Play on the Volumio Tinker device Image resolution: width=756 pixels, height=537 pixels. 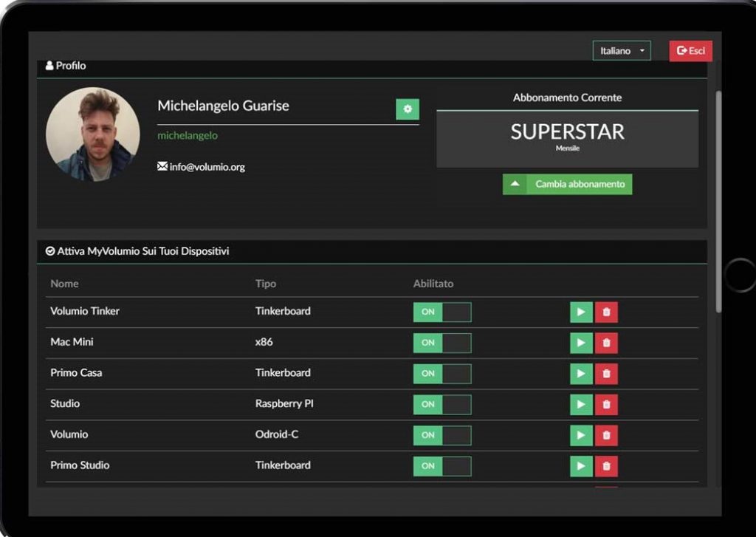582,312
